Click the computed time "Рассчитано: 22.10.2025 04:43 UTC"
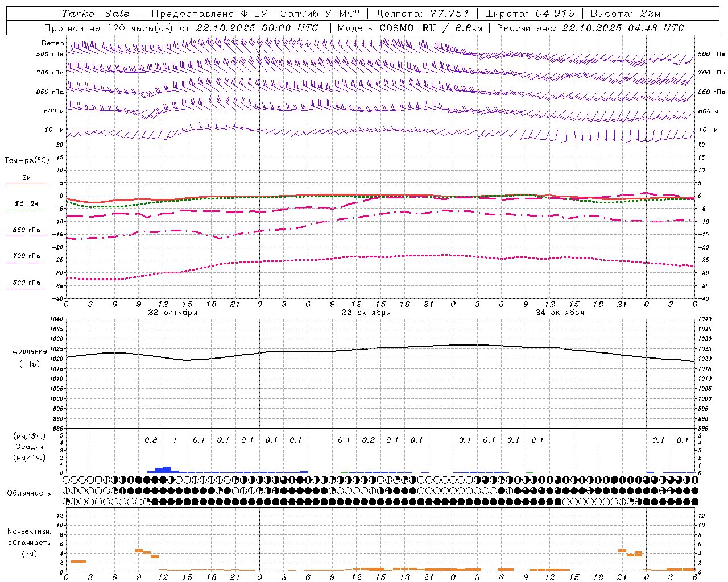This screenshot has width=728, height=582. tap(590, 28)
